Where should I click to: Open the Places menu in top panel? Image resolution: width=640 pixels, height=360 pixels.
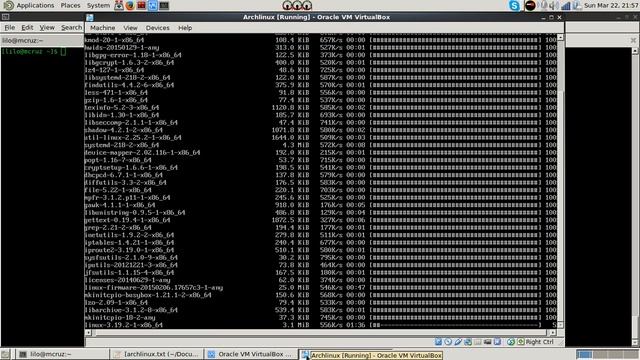(70, 5)
